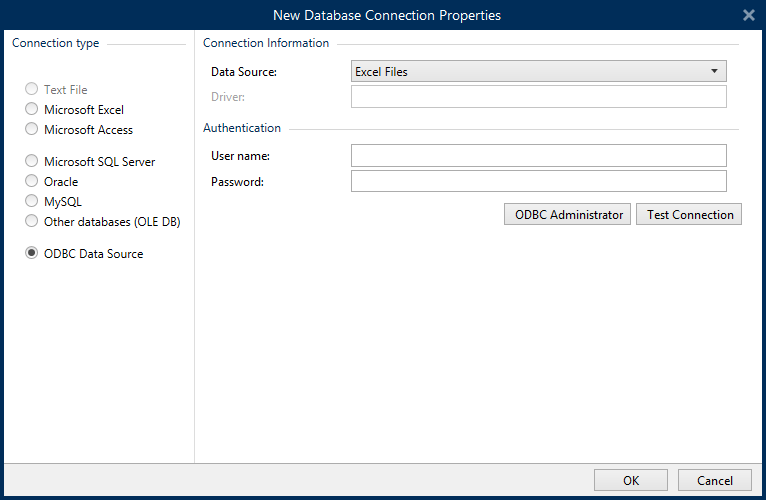Viewport: 766px width, 500px height.
Task: Select the Microsoft SQL Server option
Action: coord(33,162)
